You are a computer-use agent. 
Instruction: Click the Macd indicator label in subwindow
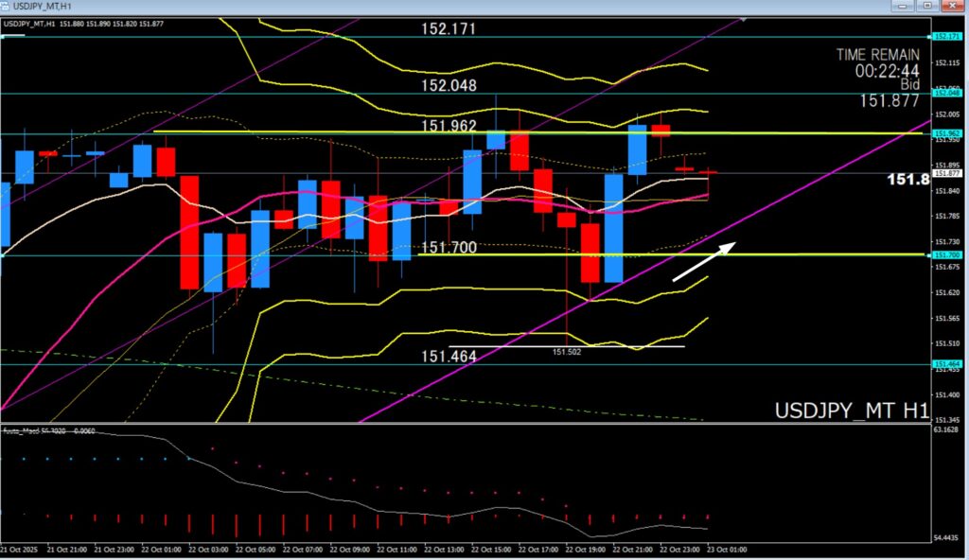[38, 430]
